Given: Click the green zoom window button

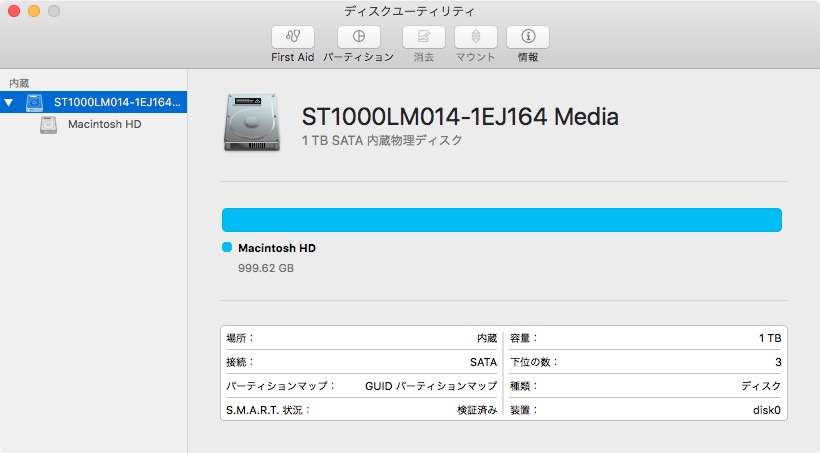Looking at the screenshot, I should pyautogui.click(x=53, y=11).
